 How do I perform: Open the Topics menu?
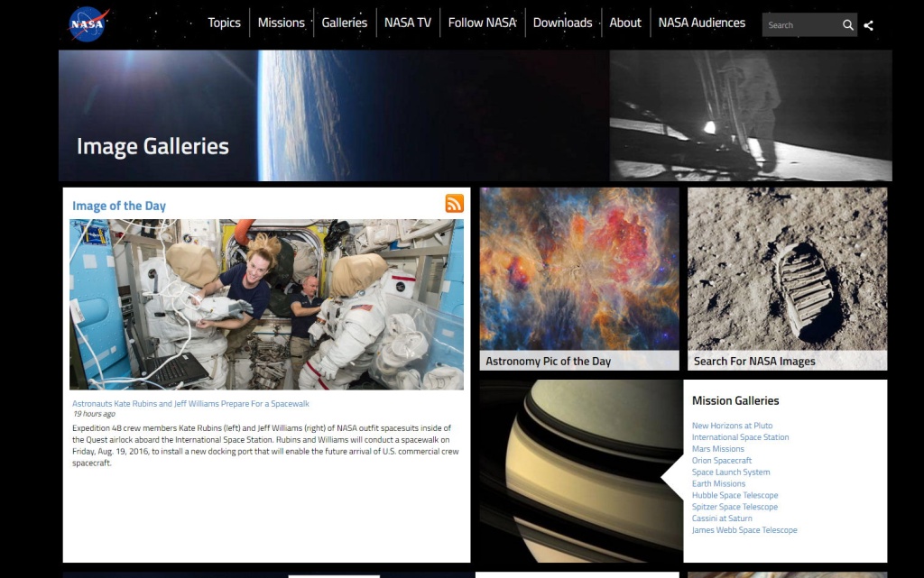pos(224,23)
